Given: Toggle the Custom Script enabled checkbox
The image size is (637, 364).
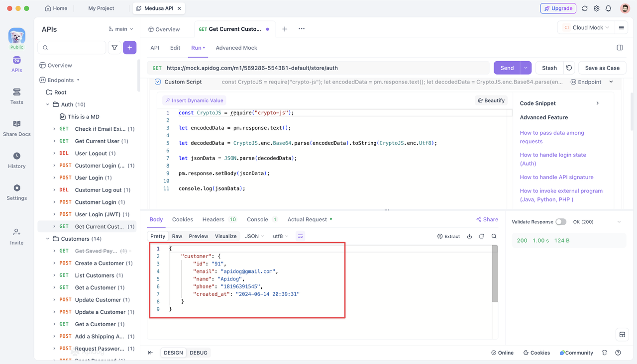Looking at the screenshot, I should point(158,82).
